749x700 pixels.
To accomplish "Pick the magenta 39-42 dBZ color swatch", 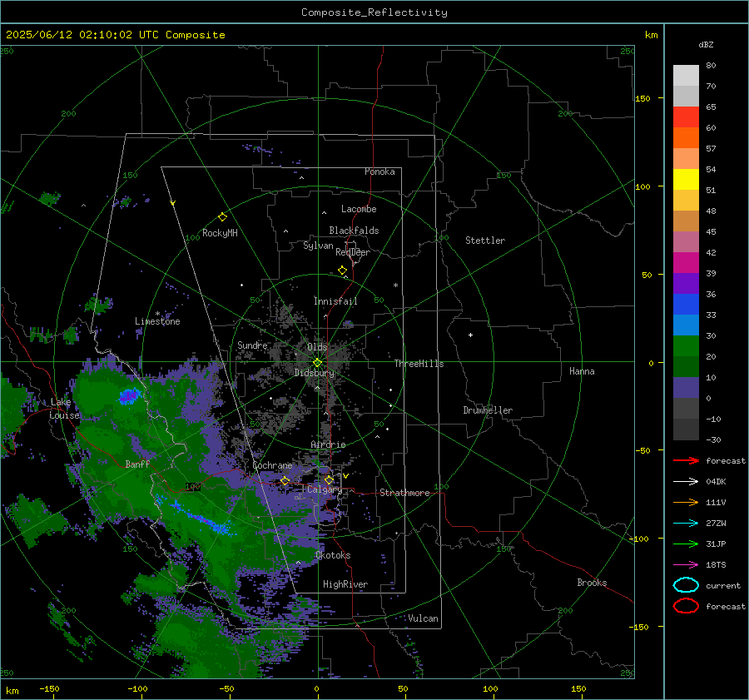I will (x=686, y=262).
